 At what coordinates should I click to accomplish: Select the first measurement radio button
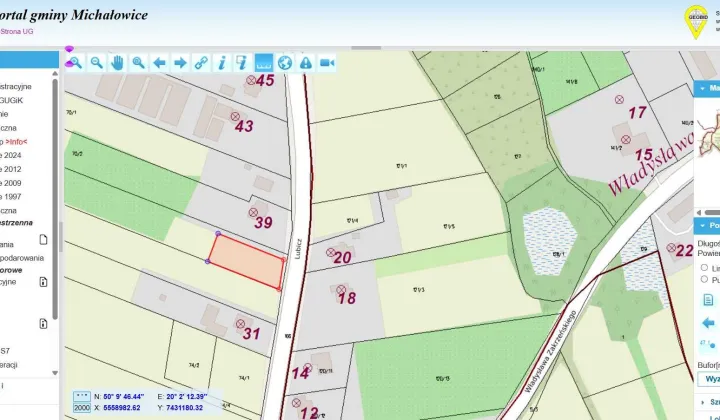coord(704,268)
